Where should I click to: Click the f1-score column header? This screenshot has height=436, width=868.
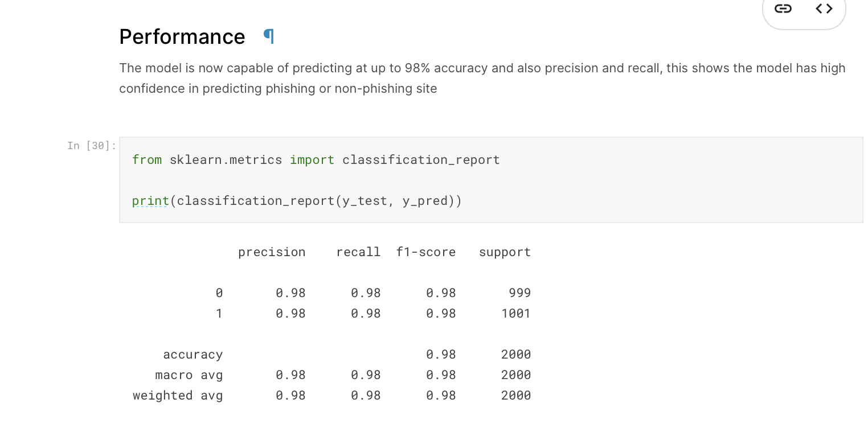(x=426, y=252)
